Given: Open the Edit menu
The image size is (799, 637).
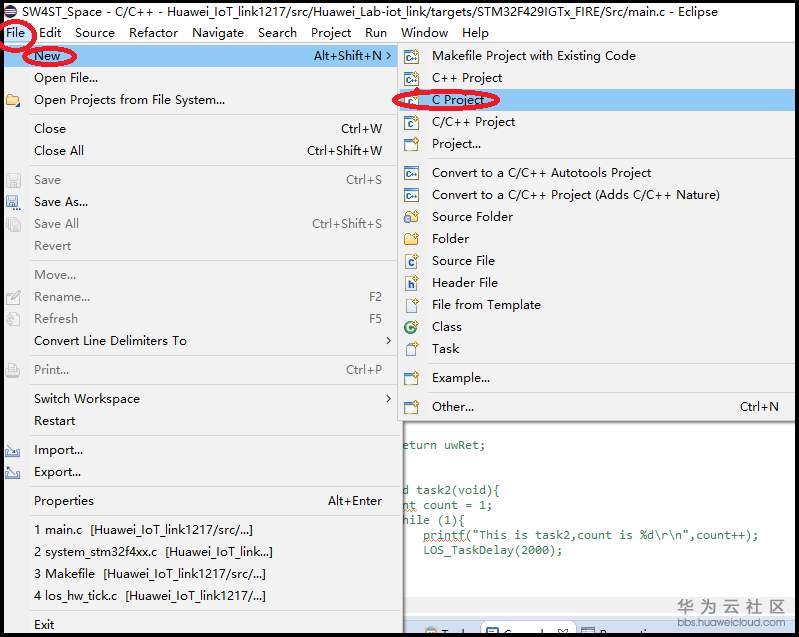Looking at the screenshot, I should 50,33.
